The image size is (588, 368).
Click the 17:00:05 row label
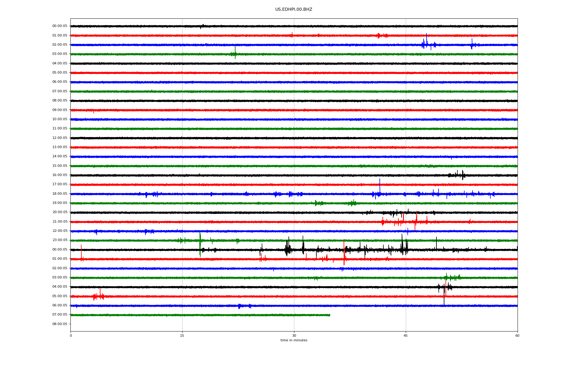pyautogui.click(x=60, y=184)
